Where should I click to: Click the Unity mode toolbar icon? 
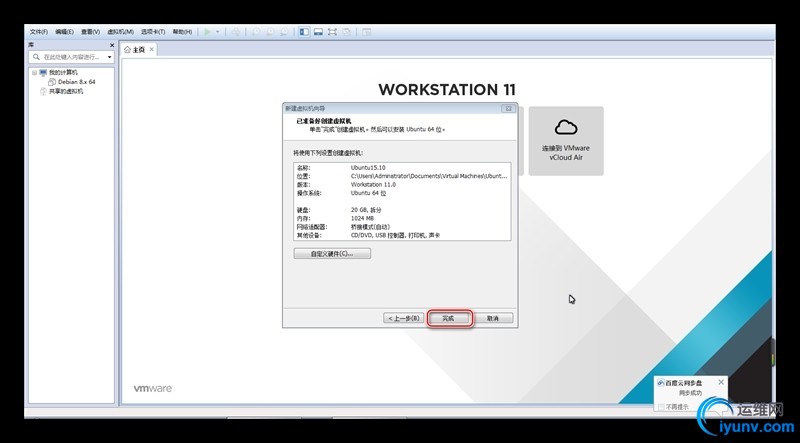click(346, 32)
